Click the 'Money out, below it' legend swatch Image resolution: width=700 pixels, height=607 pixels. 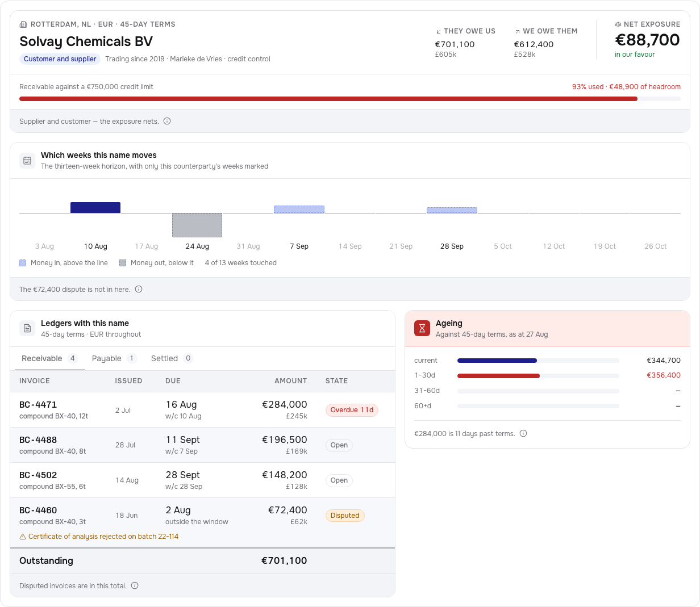coord(123,263)
